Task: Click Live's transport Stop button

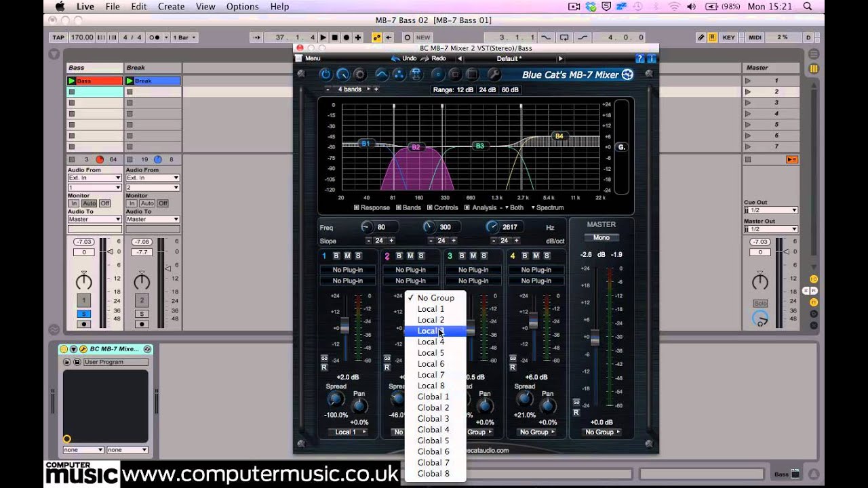Action: pos(334,37)
